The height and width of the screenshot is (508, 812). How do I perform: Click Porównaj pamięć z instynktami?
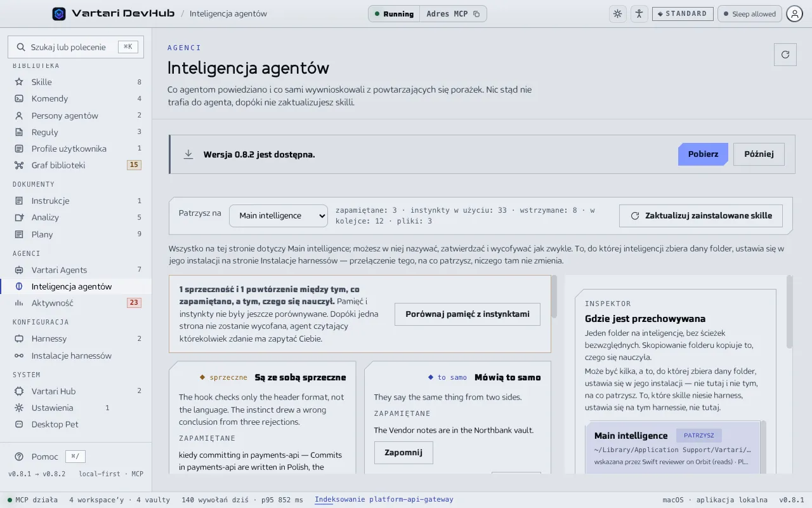(x=468, y=314)
